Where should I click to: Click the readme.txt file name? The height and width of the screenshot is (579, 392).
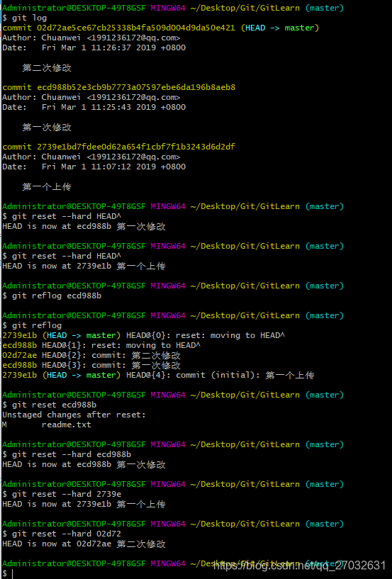67,425
